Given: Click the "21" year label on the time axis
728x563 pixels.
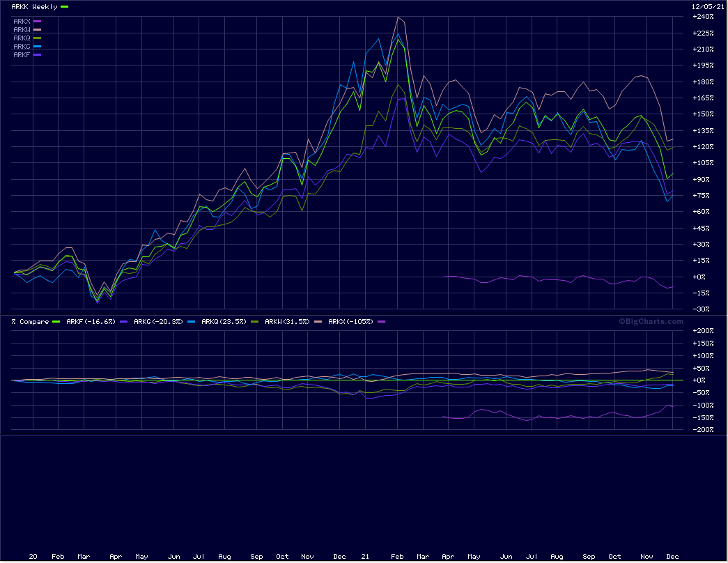Looking at the screenshot, I should click(365, 557).
